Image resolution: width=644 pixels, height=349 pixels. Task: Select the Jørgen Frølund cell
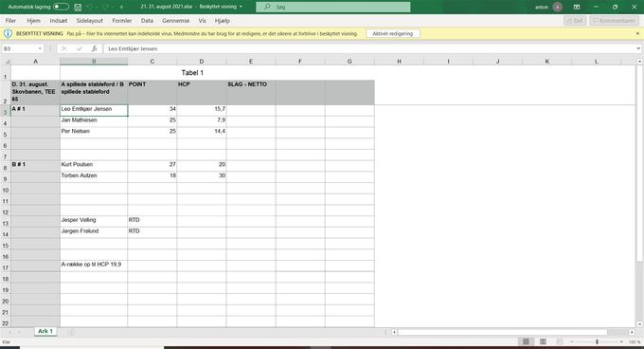pyautogui.click(x=94, y=232)
